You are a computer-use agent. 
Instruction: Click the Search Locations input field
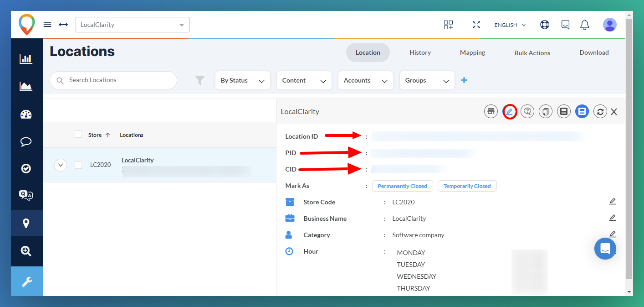point(113,80)
